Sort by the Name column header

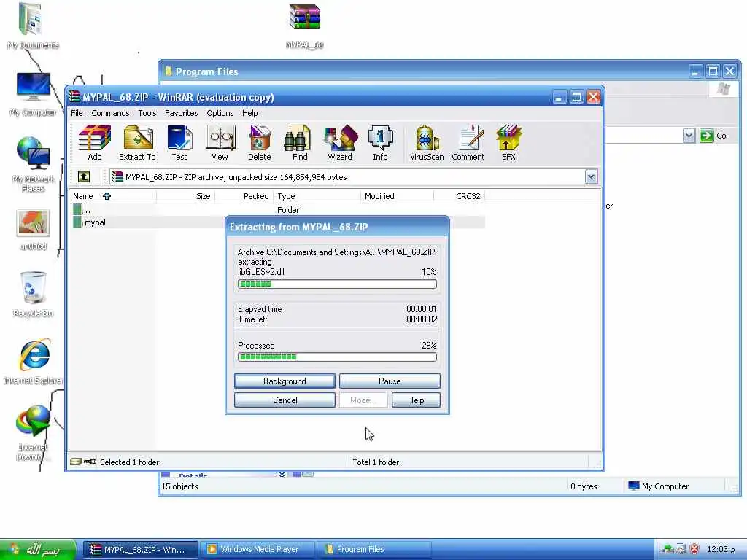coord(113,195)
